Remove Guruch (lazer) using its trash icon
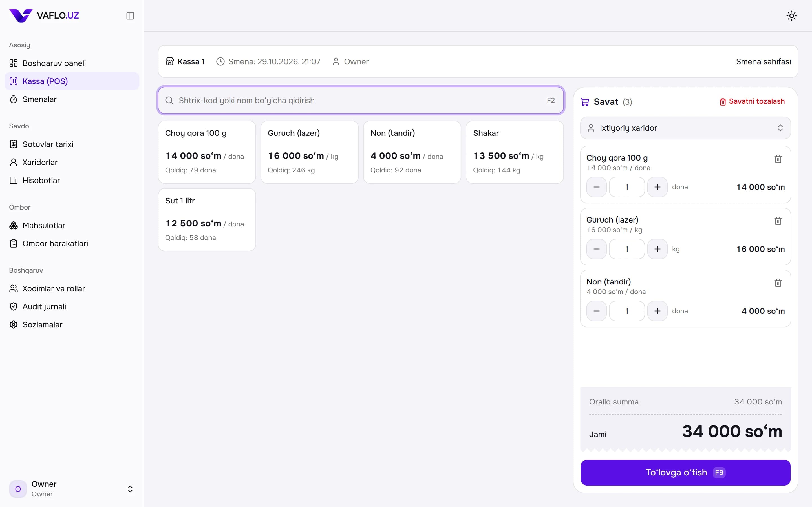The height and width of the screenshot is (507, 812). 778,221
